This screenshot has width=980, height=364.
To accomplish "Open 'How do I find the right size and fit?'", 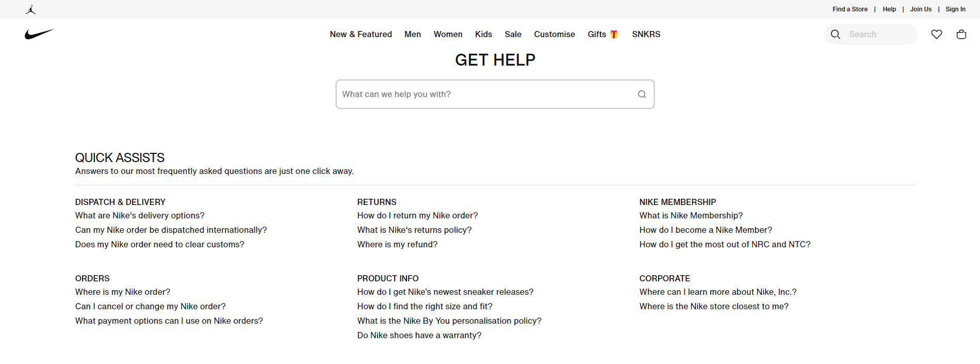I will (x=425, y=306).
